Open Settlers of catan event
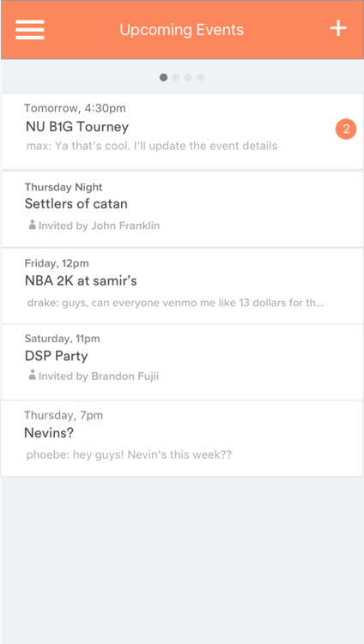The image size is (364, 644). tap(182, 209)
